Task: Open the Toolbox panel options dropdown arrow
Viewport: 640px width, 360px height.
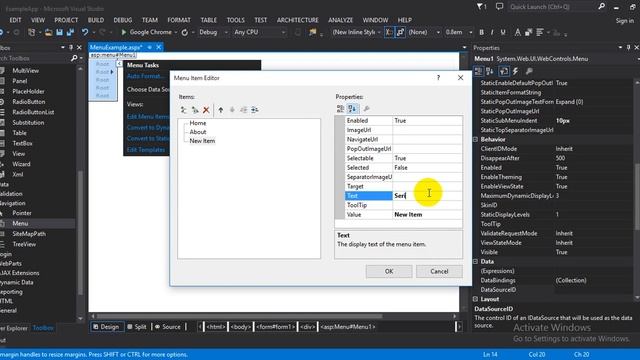Action: point(63,48)
